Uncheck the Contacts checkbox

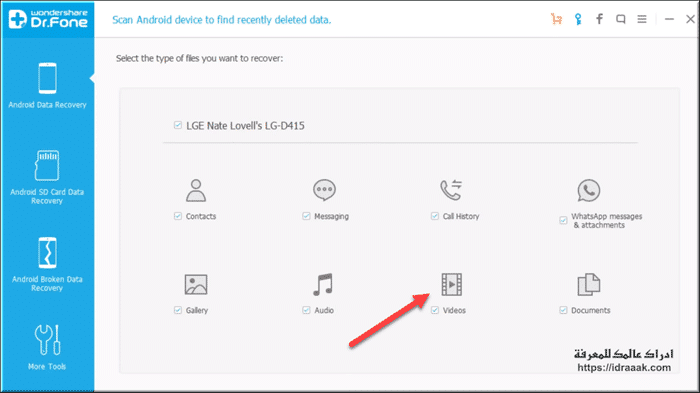(x=178, y=216)
